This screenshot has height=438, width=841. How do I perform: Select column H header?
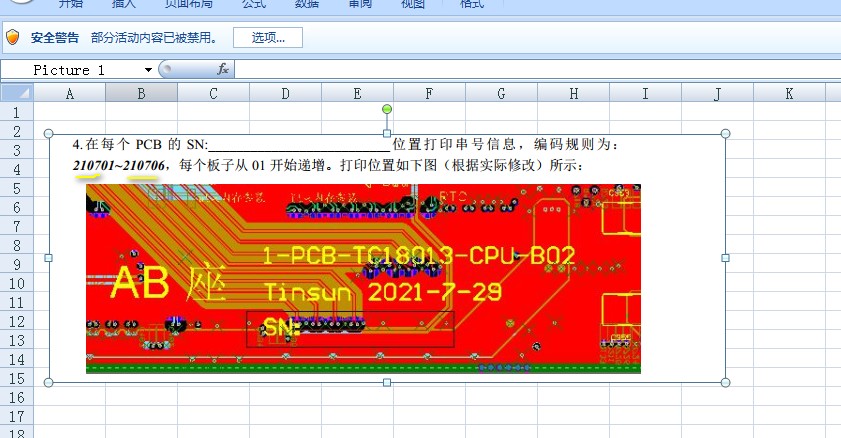point(573,93)
